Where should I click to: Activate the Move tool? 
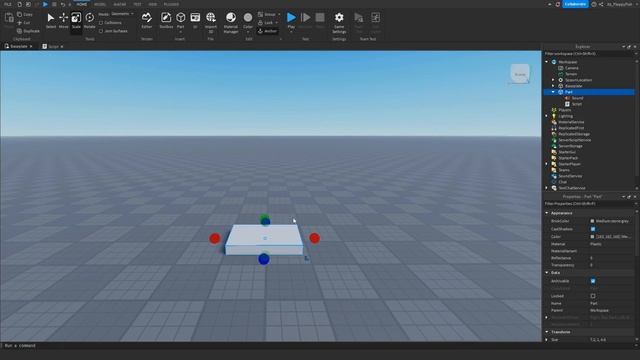click(63, 20)
